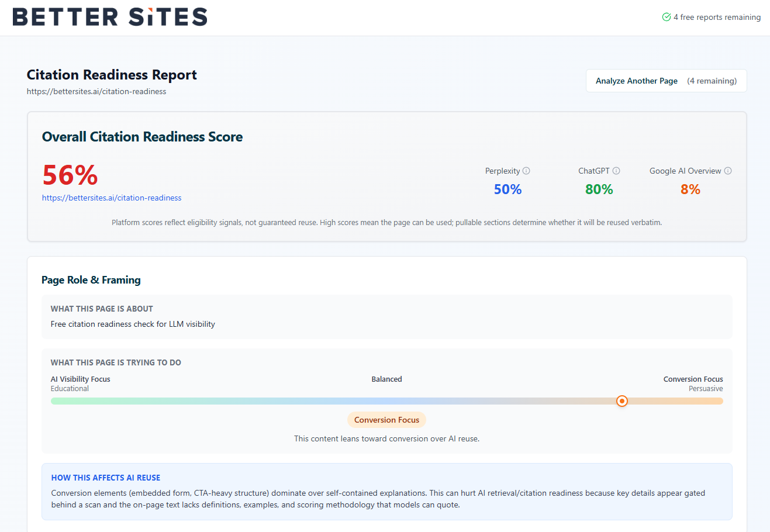Image resolution: width=770 pixels, height=532 pixels.
Task: Open the citation-readiness link under the 56% score
Action: (112, 198)
